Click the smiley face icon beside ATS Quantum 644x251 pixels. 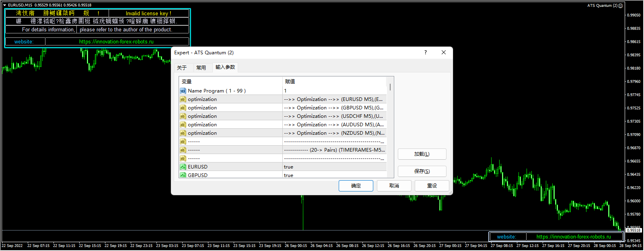pos(620,6)
